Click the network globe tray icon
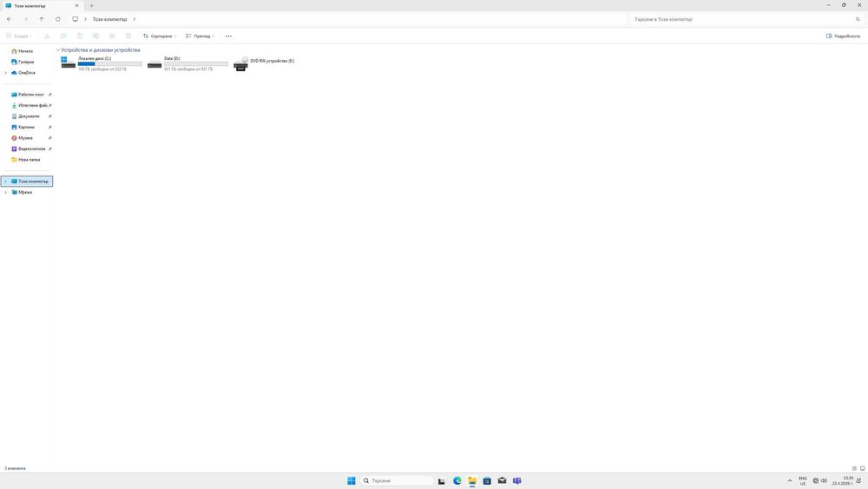The image size is (868, 489). (815, 480)
